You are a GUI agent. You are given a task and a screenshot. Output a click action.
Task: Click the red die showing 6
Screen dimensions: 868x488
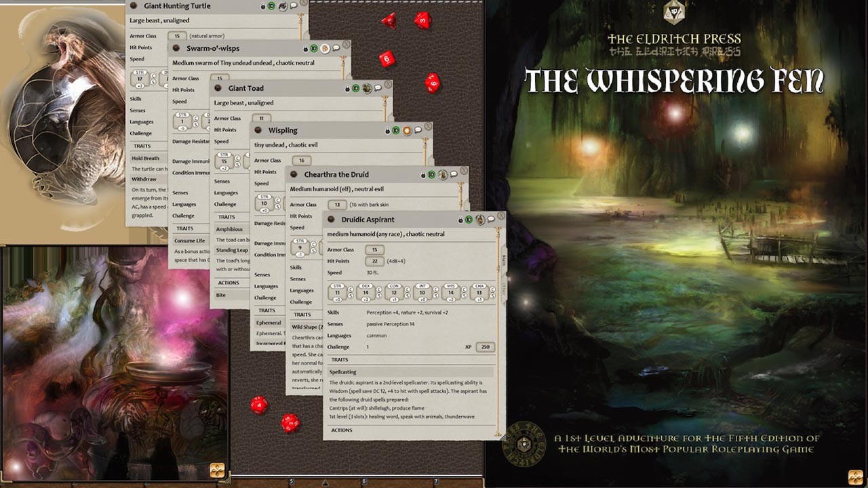coord(387,59)
